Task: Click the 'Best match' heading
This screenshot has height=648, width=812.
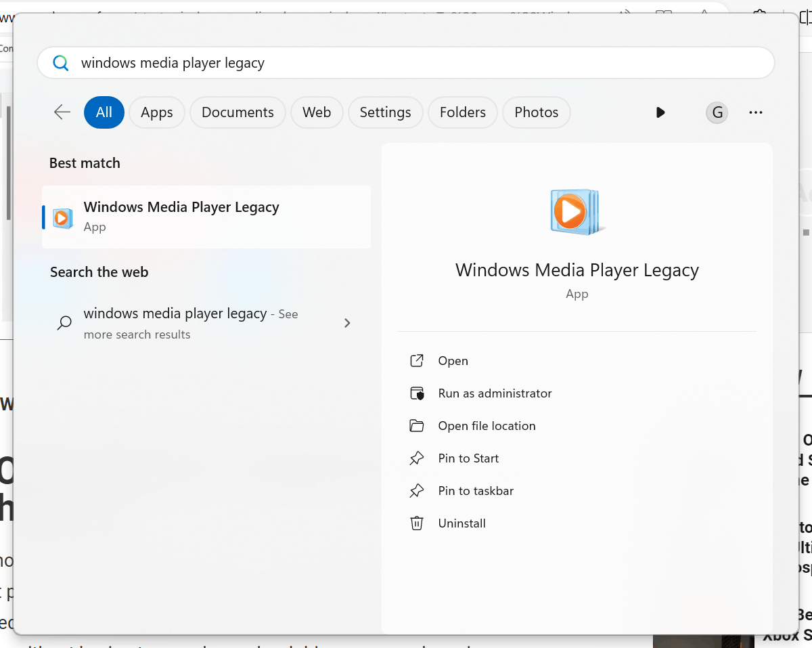Action: pyautogui.click(x=85, y=163)
